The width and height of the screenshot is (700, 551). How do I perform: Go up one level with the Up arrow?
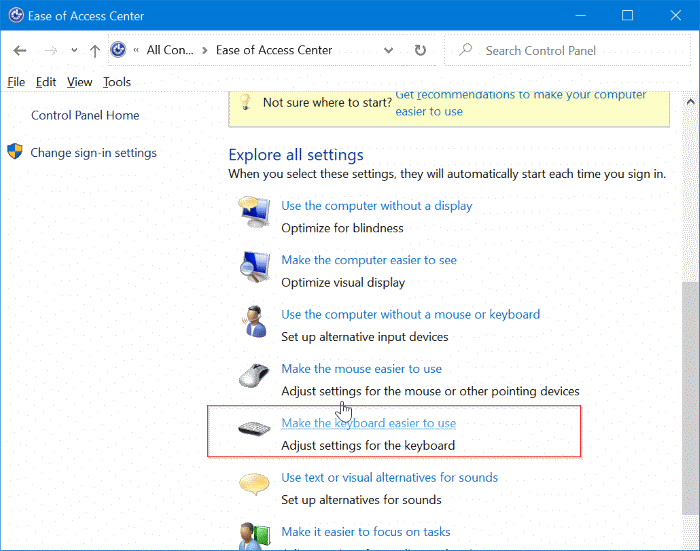pos(95,51)
